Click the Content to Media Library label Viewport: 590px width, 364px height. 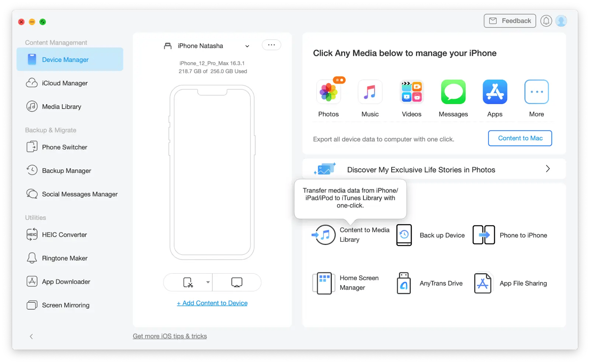click(364, 235)
